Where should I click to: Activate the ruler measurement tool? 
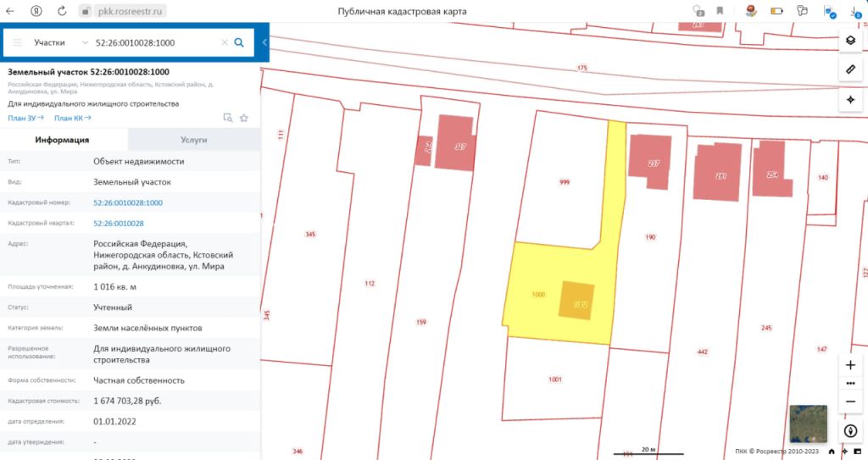(850, 69)
